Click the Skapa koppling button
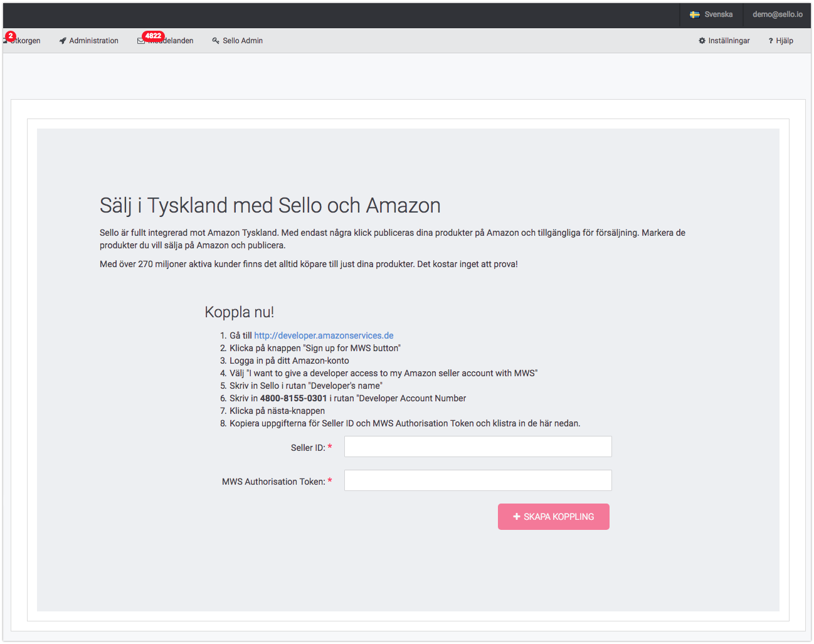Screen dimensions: 814x644 pos(554,517)
